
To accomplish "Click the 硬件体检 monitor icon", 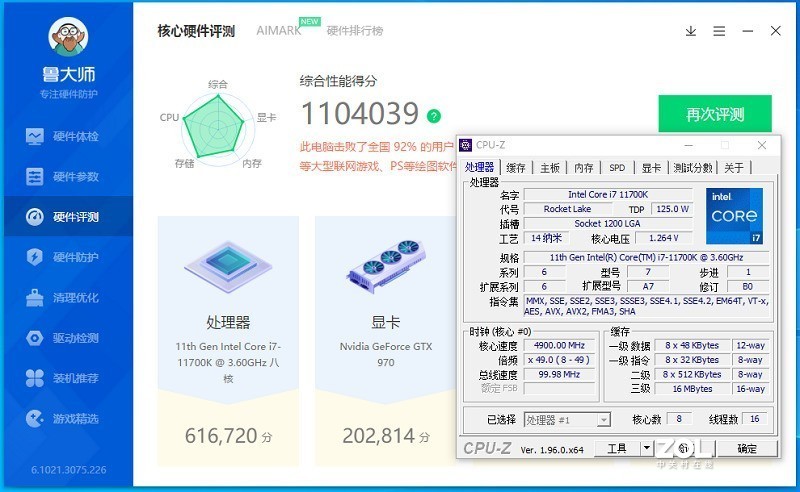I will (x=35, y=136).
